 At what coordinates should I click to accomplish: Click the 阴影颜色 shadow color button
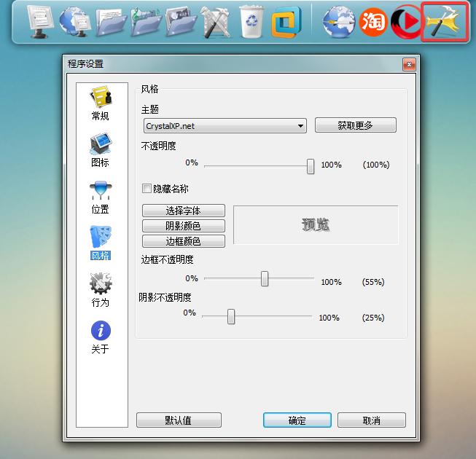pyautogui.click(x=184, y=226)
